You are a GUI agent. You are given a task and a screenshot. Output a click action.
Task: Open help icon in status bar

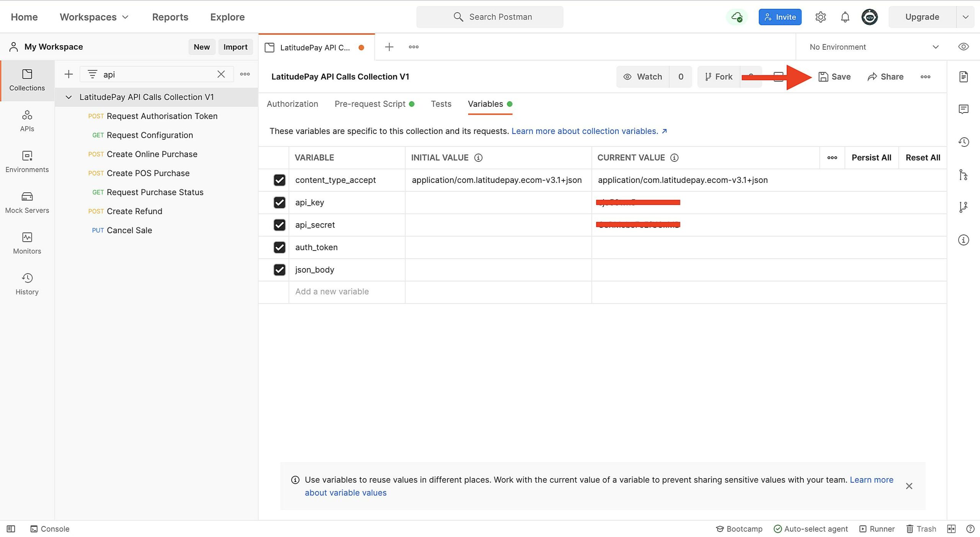tap(970, 529)
